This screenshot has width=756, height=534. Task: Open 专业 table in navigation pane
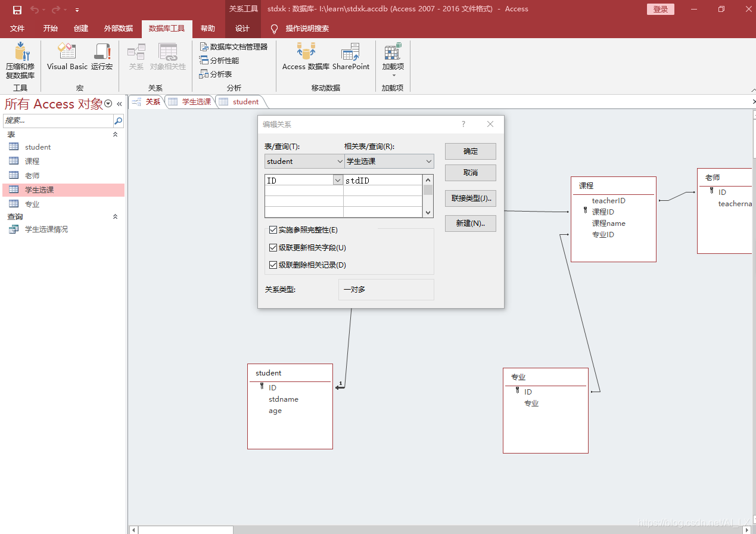(63, 204)
